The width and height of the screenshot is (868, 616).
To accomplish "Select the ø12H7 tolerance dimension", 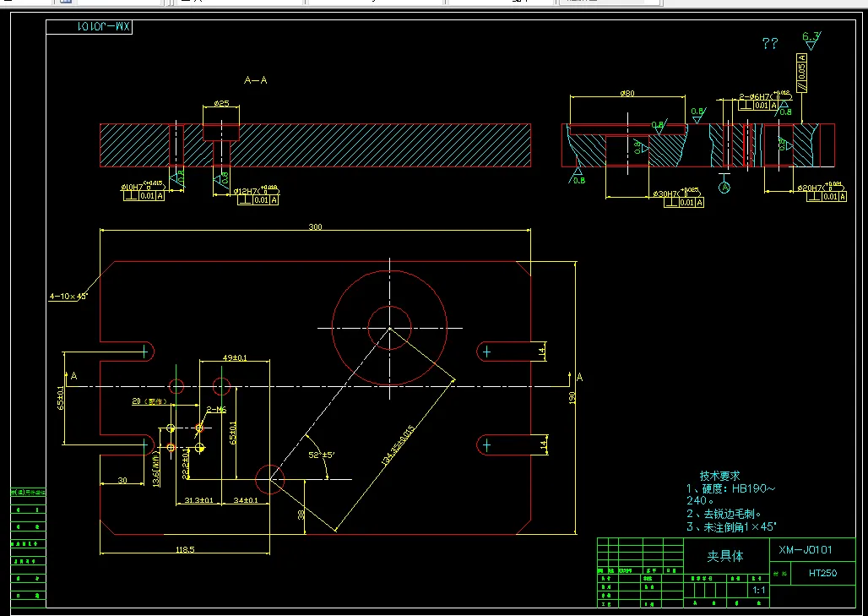I will tap(257, 191).
